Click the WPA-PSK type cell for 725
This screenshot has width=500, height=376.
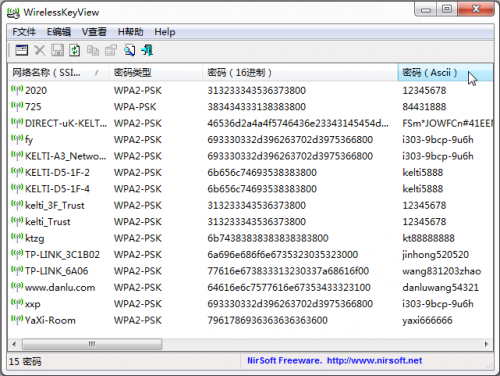point(135,107)
